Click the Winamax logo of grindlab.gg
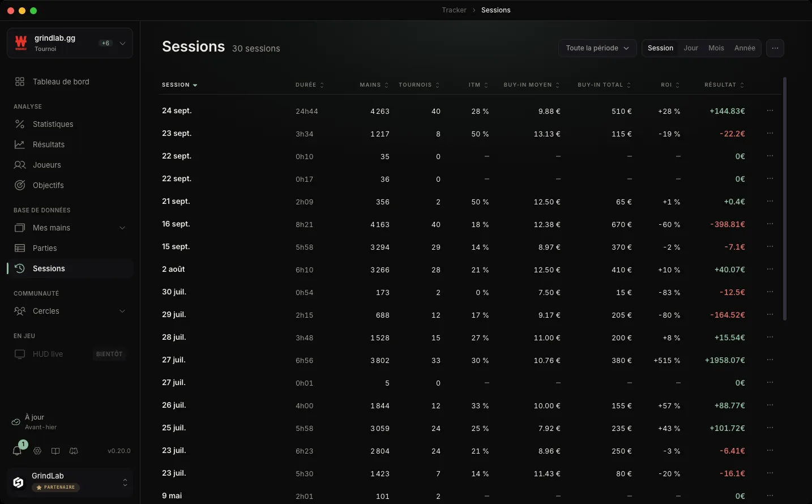 pyautogui.click(x=21, y=42)
